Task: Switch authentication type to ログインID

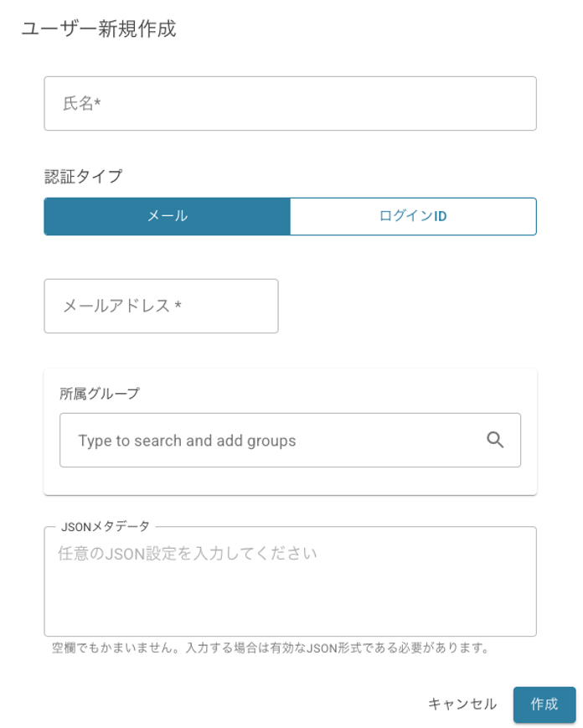Action: (413, 216)
